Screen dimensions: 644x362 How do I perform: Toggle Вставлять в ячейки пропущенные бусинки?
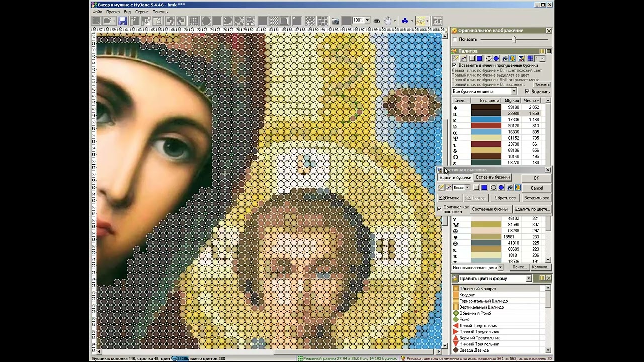pyautogui.click(x=455, y=65)
